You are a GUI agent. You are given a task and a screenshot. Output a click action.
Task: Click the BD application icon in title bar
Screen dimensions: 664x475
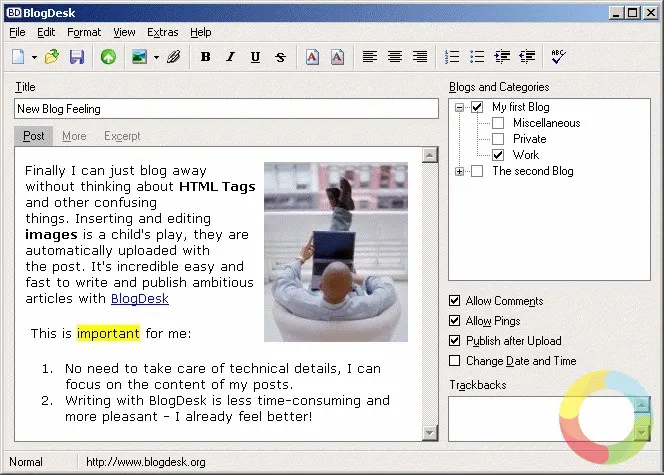pos(14,13)
